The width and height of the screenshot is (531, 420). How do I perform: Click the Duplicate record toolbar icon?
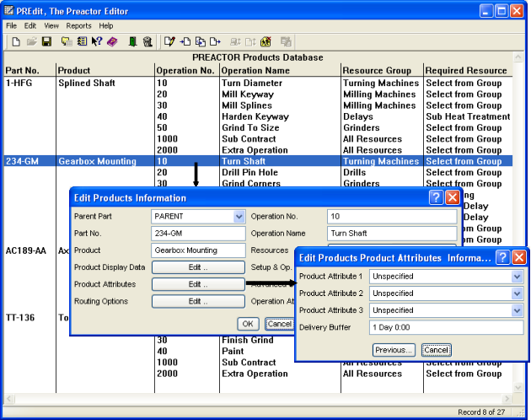[201, 41]
